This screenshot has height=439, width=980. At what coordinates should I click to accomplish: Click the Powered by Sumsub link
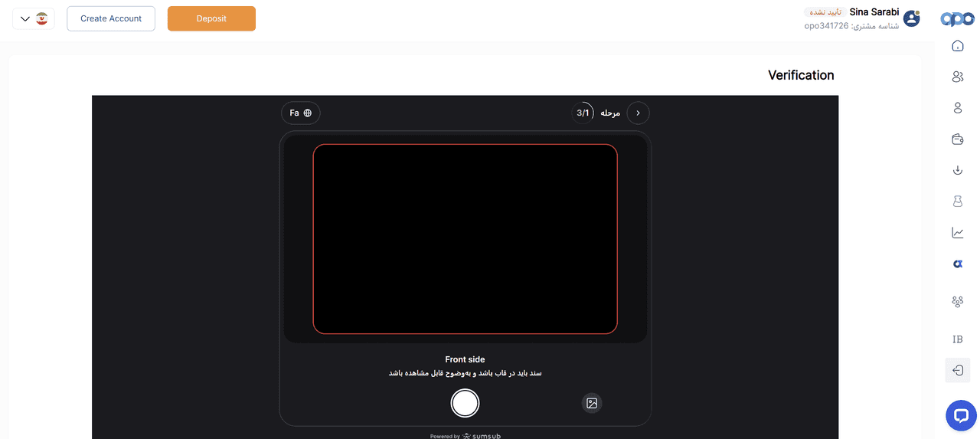465,436
